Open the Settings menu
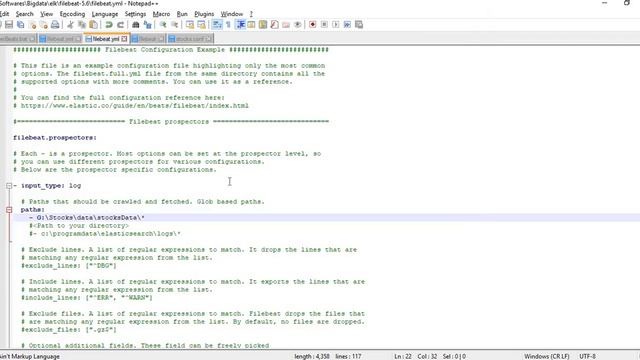The width and height of the screenshot is (640, 360). click(x=135, y=14)
